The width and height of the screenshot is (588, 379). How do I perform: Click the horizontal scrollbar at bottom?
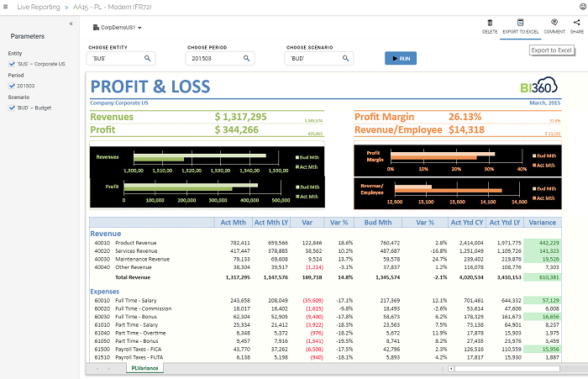(x=512, y=368)
